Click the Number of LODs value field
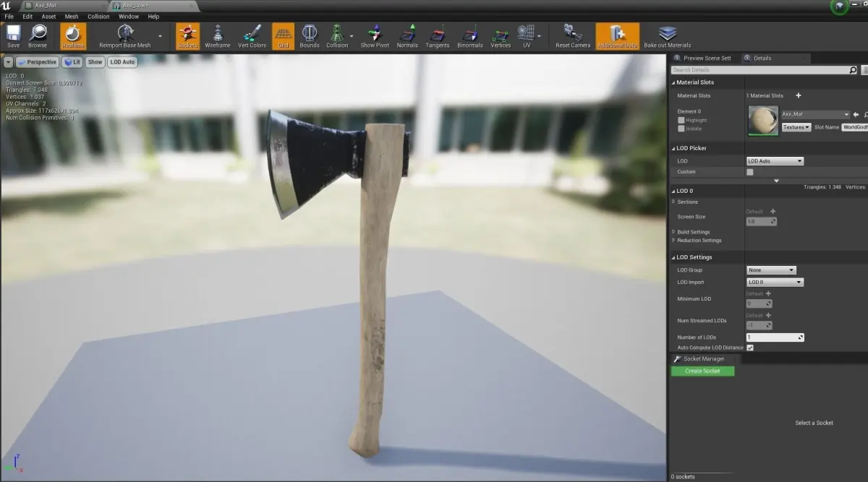The width and height of the screenshot is (868, 482). (775, 337)
